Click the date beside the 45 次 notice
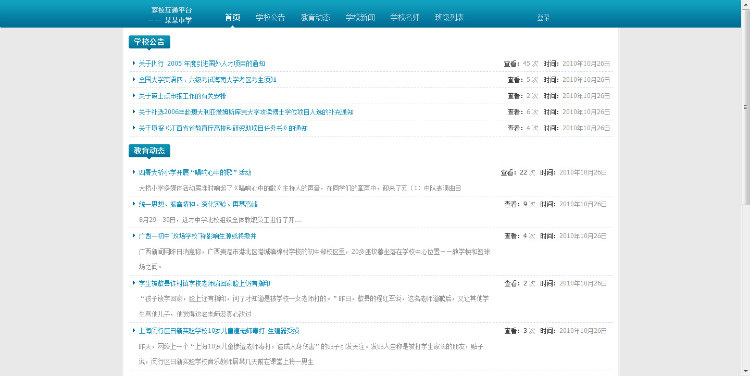Screen dimensions: 750x376 586,64
